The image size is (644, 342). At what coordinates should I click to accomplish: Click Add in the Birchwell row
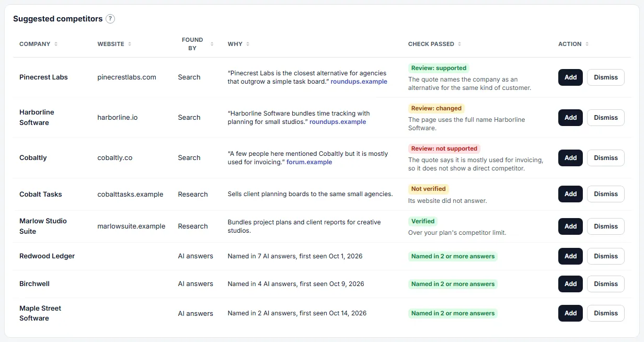coord(570,284)
